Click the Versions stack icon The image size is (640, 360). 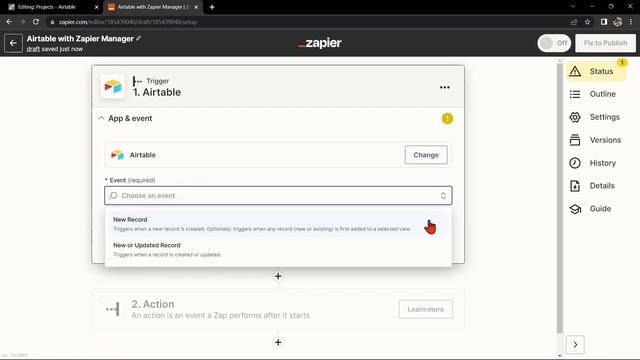[575, 140]
